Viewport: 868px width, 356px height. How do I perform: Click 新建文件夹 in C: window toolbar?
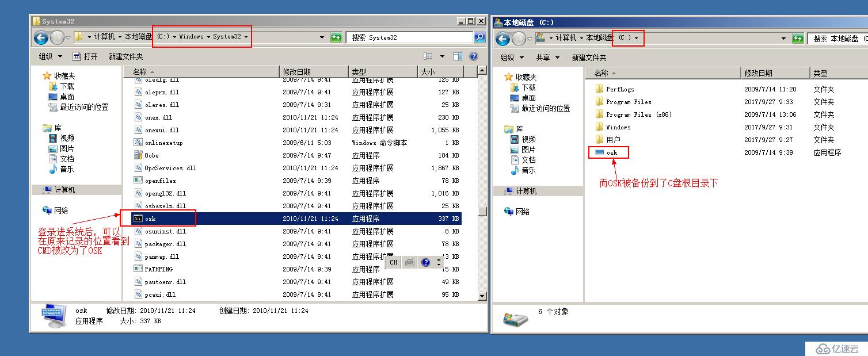pos(589,58)
